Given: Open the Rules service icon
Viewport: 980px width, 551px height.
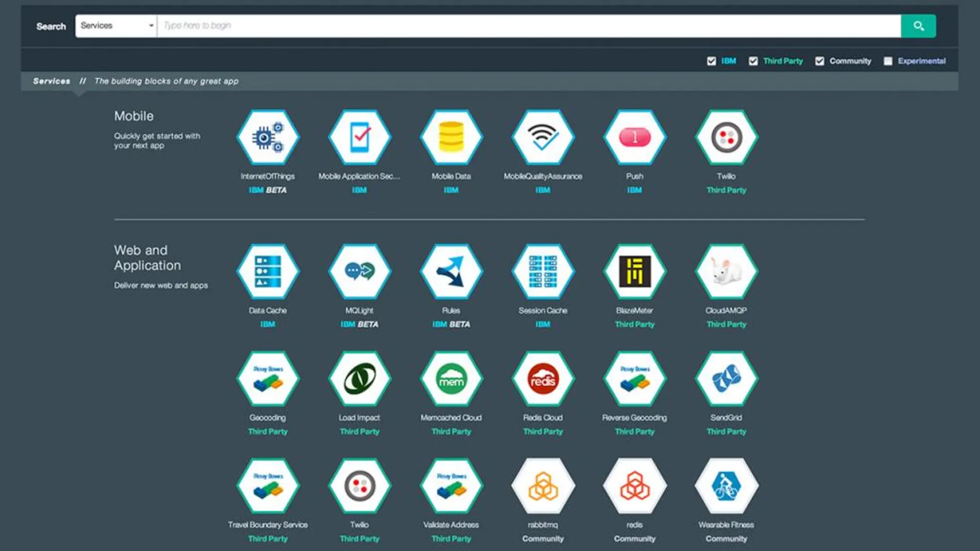Looking at the screenshot, I should coord(451,272).
